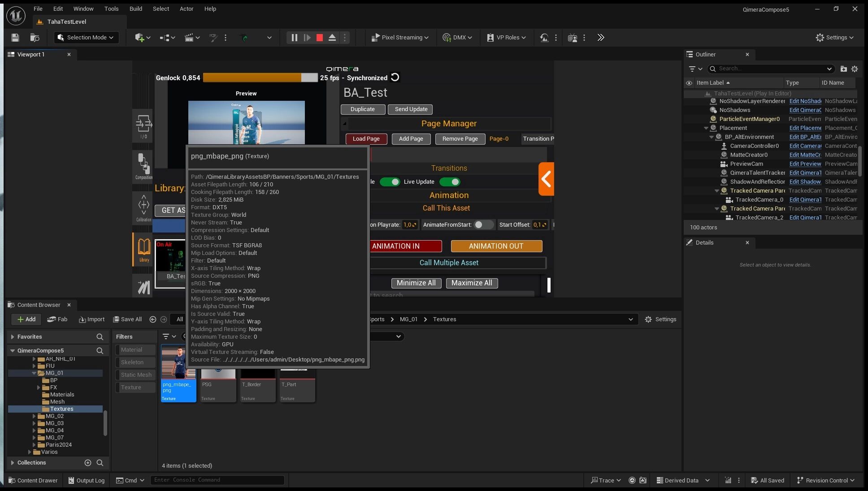
Task: Click the I/O sidebar icon
Action: [143, 126]
